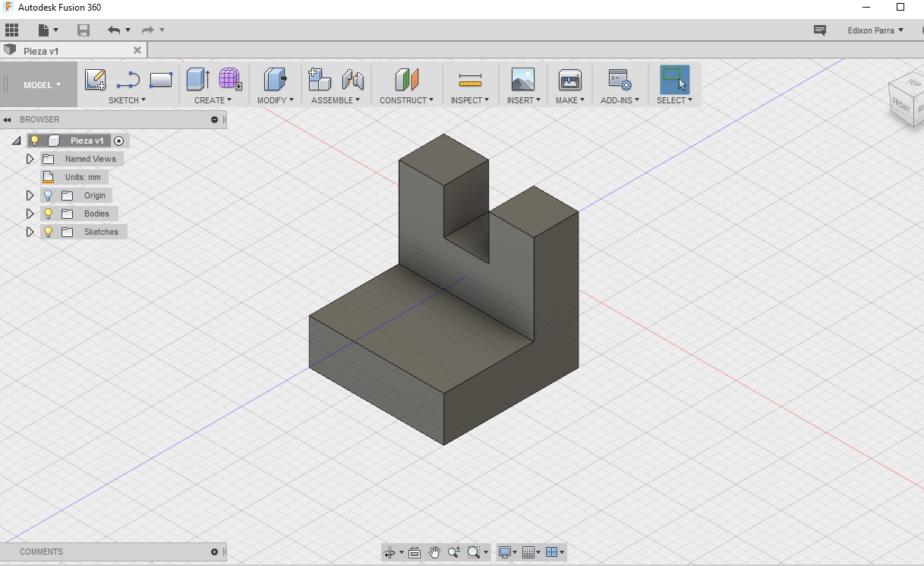The width and height of the screenshot is (924, 566).
Task: Click the Save button
Action: click(x=84, y=30)
